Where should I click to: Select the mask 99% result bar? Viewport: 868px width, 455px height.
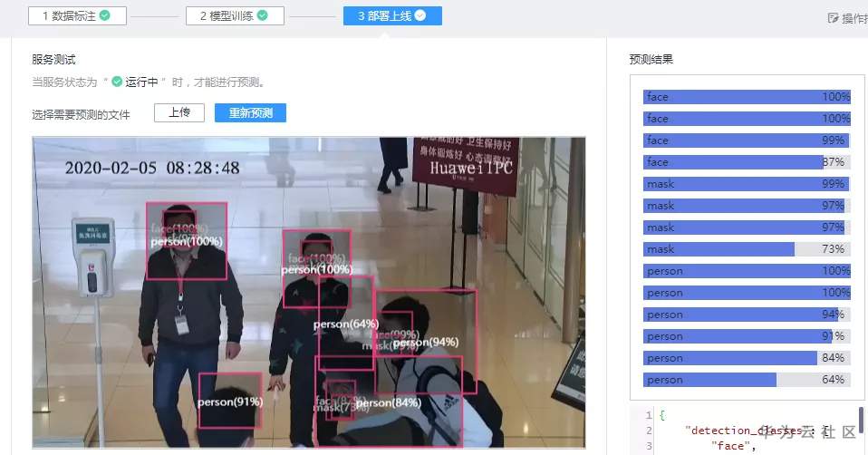(x=747, y=184)
